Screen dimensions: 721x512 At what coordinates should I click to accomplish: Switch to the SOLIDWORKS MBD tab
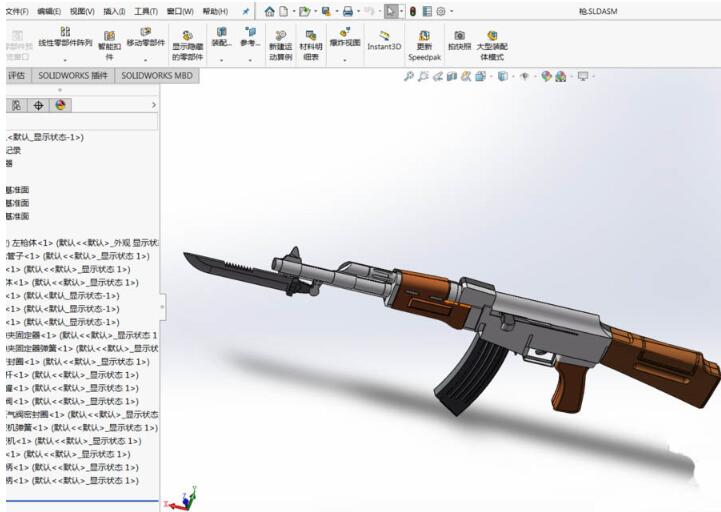pyautogui.click(x=157, y=76)
